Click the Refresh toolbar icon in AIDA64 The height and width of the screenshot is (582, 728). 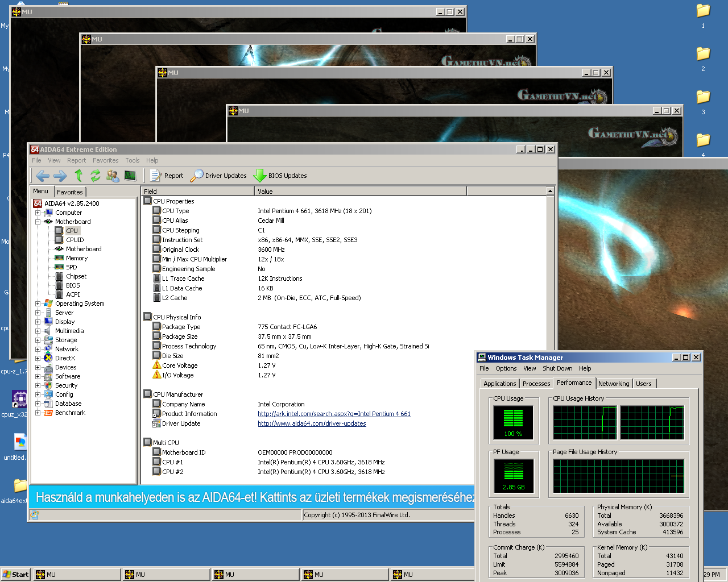pos(95,176)
